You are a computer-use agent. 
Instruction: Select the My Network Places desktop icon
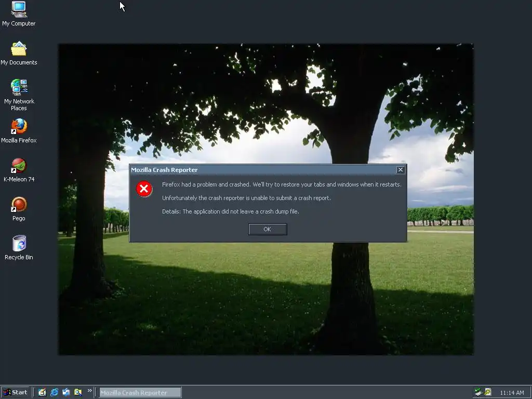point(19,96)
